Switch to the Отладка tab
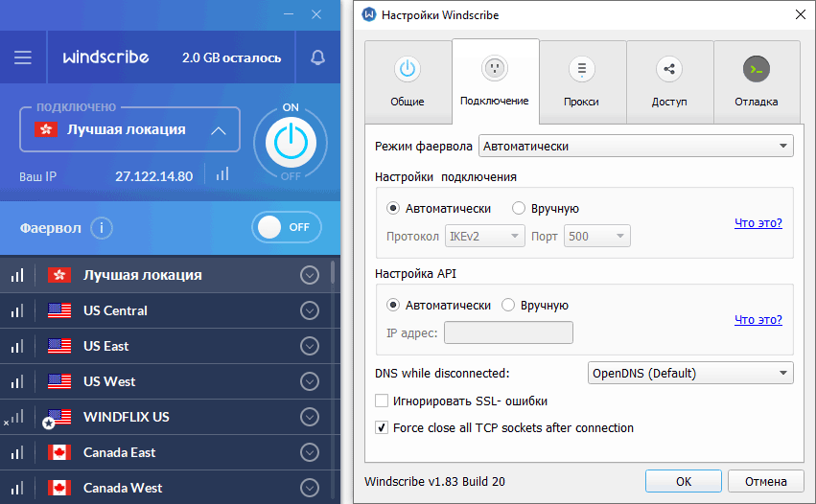 757,82
